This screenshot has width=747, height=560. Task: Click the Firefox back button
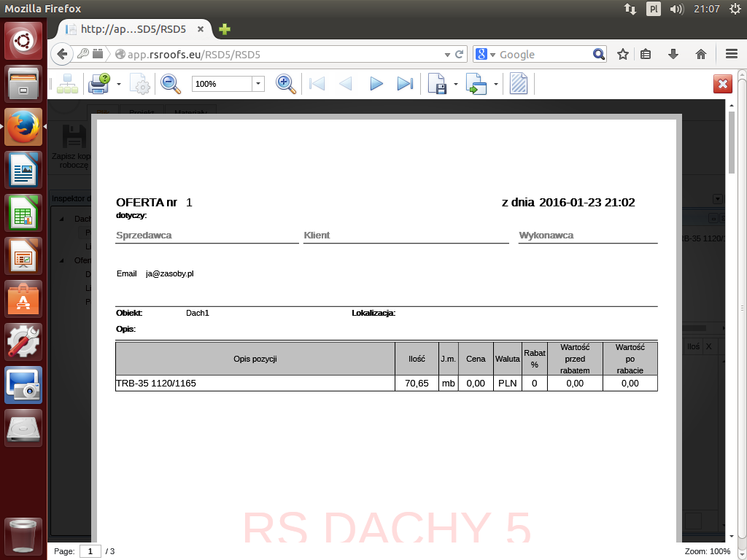coord(63,54)
